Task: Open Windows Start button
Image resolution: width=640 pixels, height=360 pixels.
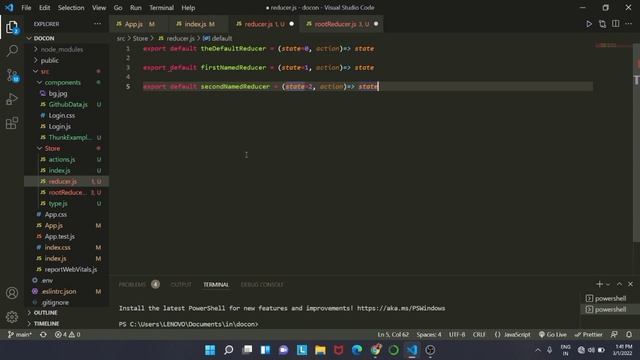Action: coord(210,350)
